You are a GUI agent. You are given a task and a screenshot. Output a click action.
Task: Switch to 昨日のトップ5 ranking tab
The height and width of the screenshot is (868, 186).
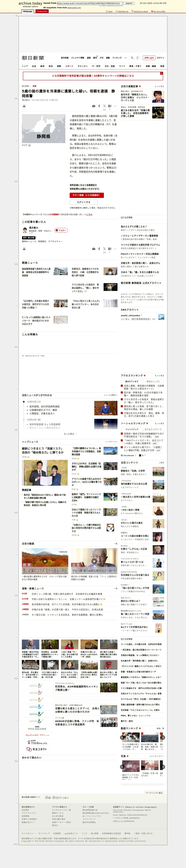153,381
